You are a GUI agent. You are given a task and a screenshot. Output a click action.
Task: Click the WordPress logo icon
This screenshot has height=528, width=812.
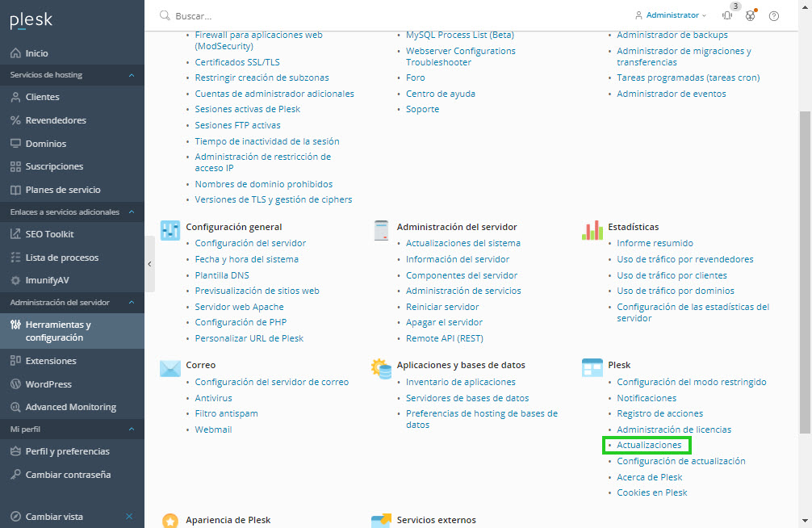click(x=15, y=384)
